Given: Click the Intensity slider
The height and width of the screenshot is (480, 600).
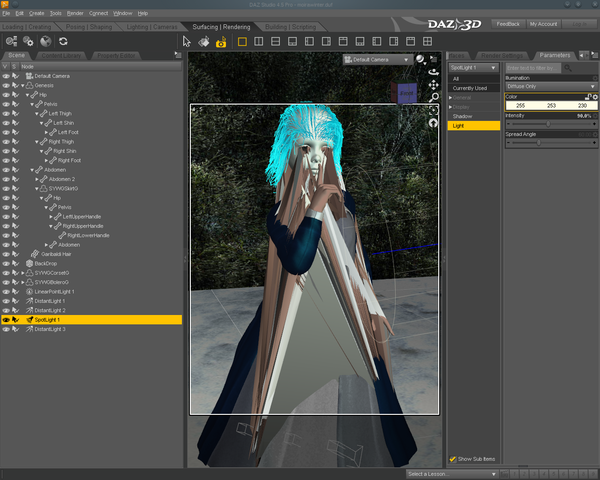Looking at the screenshot, I should click(x=549, y=125).
